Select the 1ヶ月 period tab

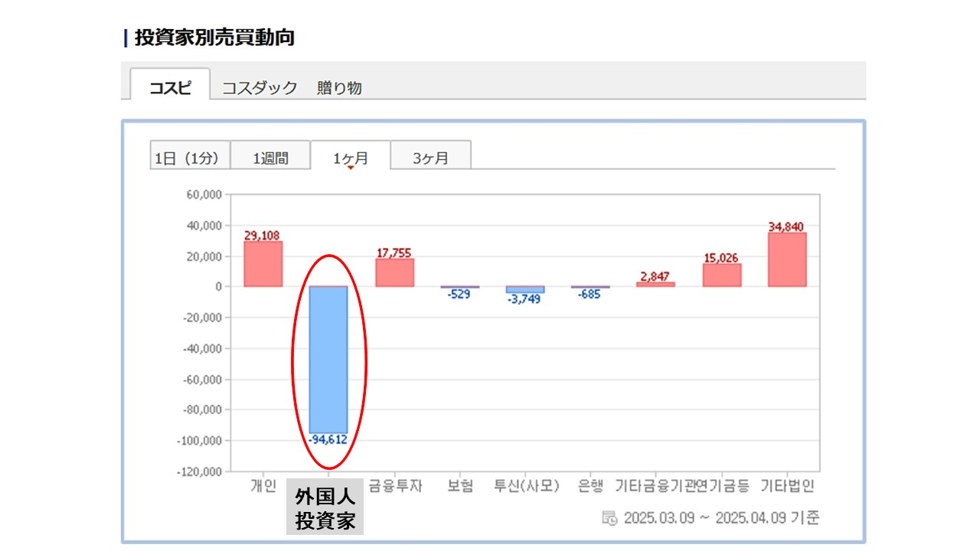click(350, 158)
